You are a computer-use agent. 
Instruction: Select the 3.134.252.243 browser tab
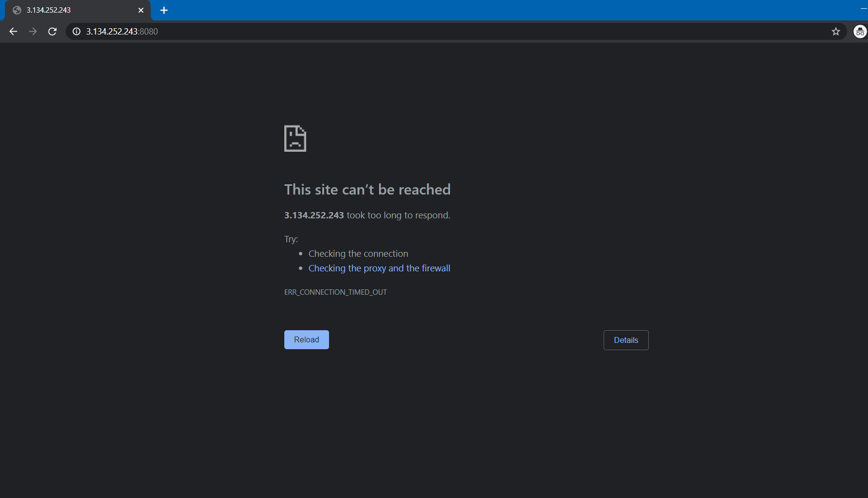pos(78,10)
